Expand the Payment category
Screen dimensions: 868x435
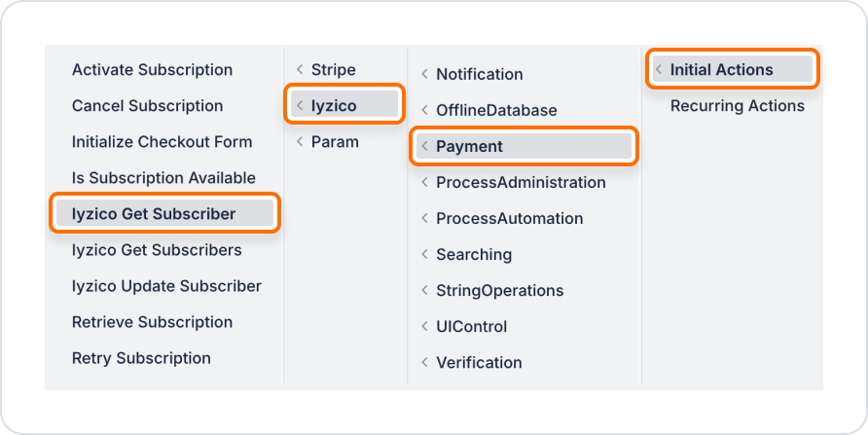click(x=524, y=146)
